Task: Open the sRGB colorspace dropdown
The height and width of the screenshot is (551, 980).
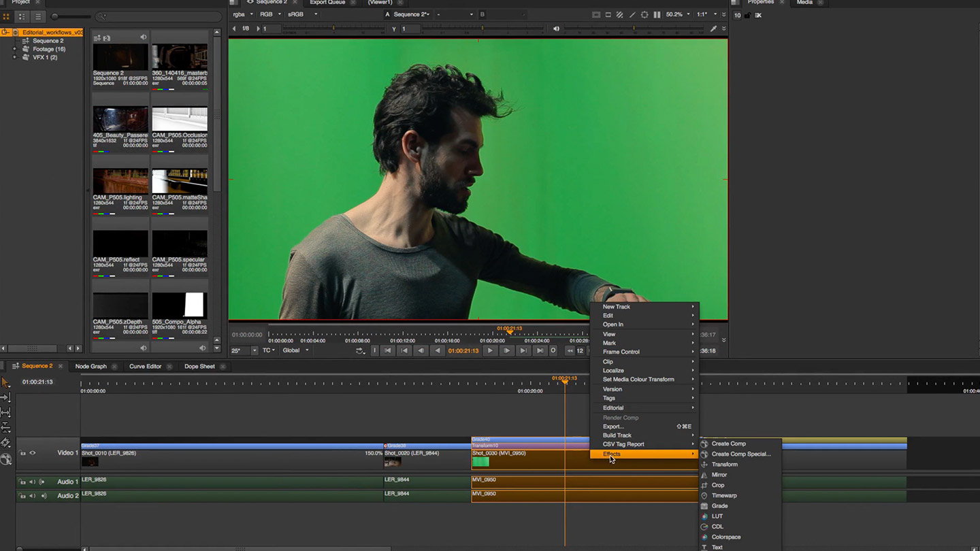Action: click(301, 14)
